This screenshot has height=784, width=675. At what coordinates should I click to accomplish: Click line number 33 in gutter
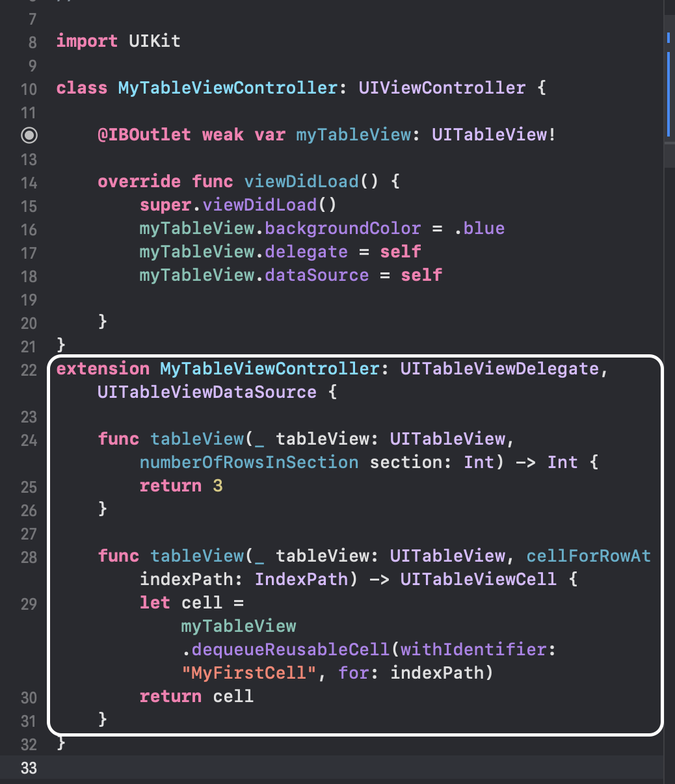click(29, 768)
